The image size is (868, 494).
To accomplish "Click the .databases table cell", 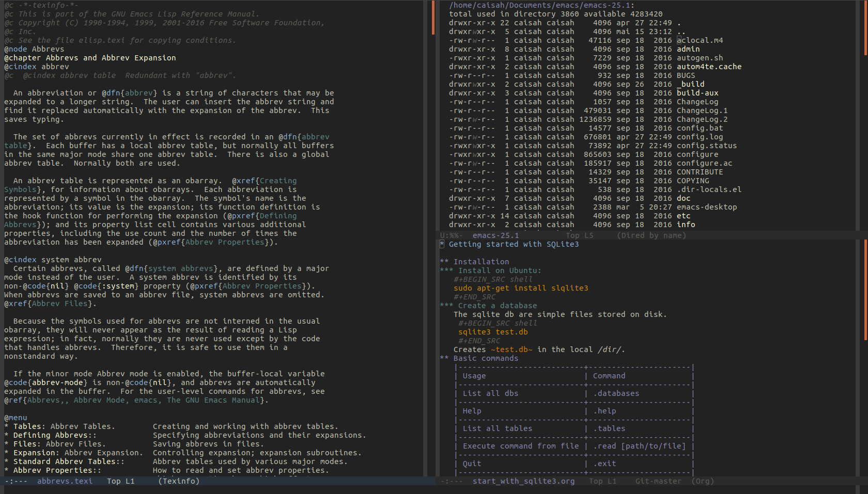I will pos(616,393).
